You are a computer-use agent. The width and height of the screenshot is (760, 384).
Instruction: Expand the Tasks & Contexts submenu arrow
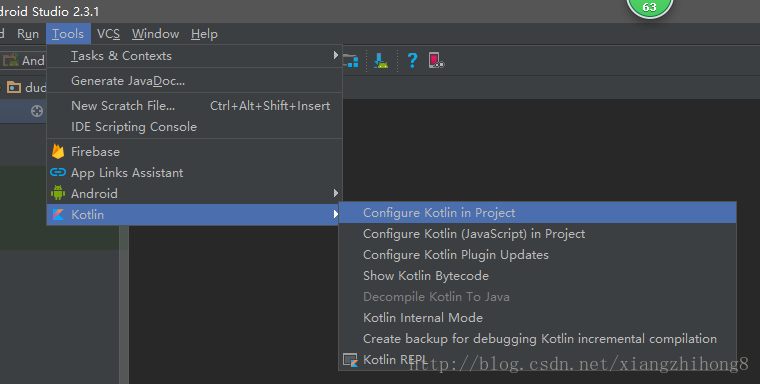point(335,55)
